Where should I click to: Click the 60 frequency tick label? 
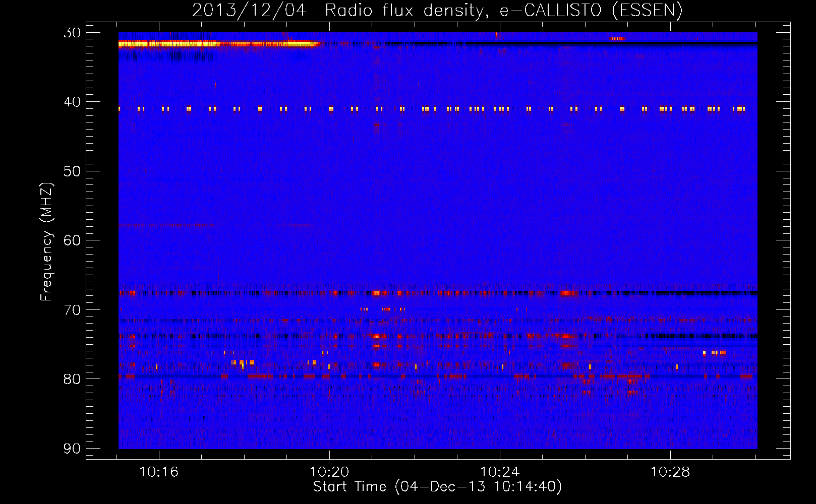coord(72,240)
